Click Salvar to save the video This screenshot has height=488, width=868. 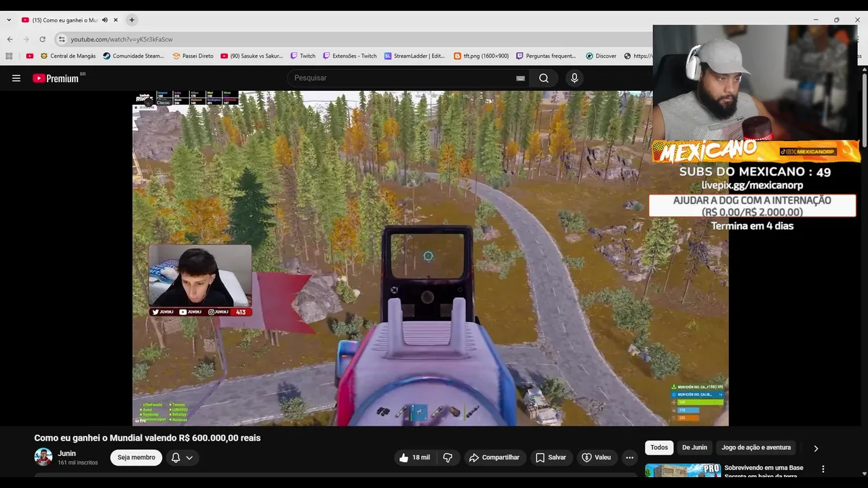click(551, 457)
